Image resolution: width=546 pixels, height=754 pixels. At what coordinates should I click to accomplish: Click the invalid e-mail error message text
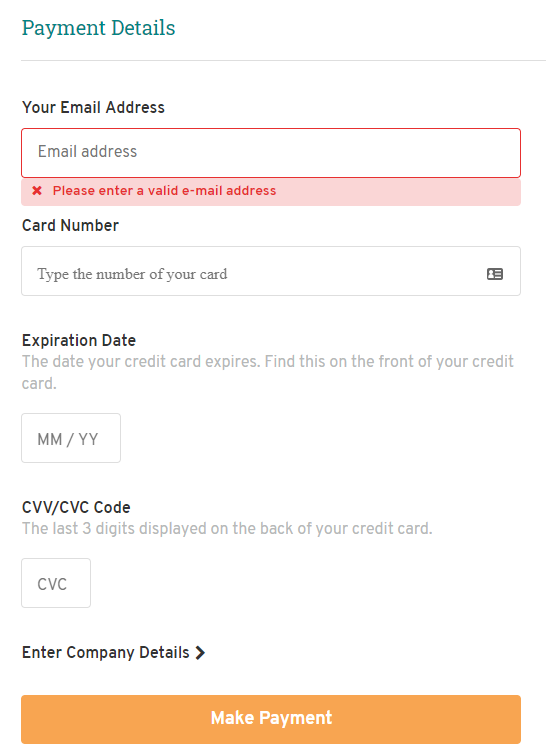pyautogui.click(x=165, y=191)
